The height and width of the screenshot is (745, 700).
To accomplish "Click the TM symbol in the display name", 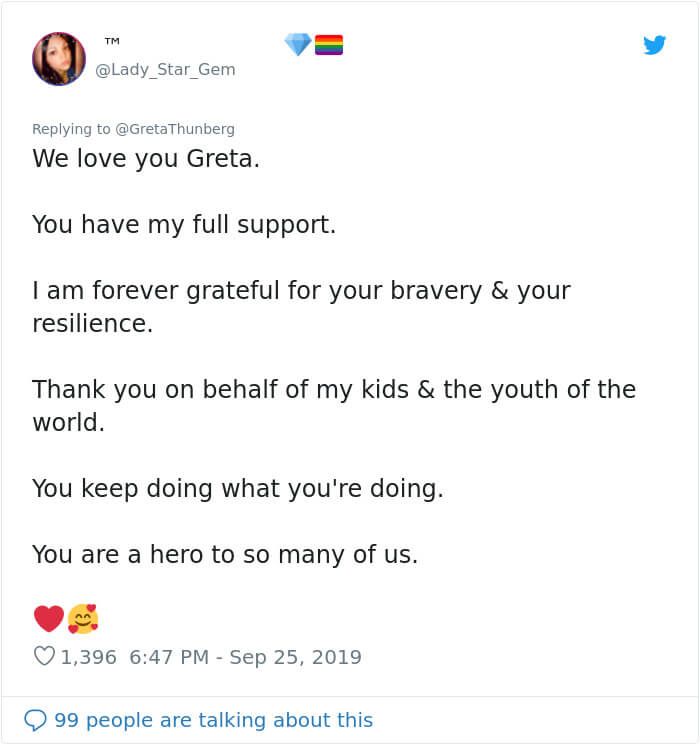I will [x=112, y=41].
